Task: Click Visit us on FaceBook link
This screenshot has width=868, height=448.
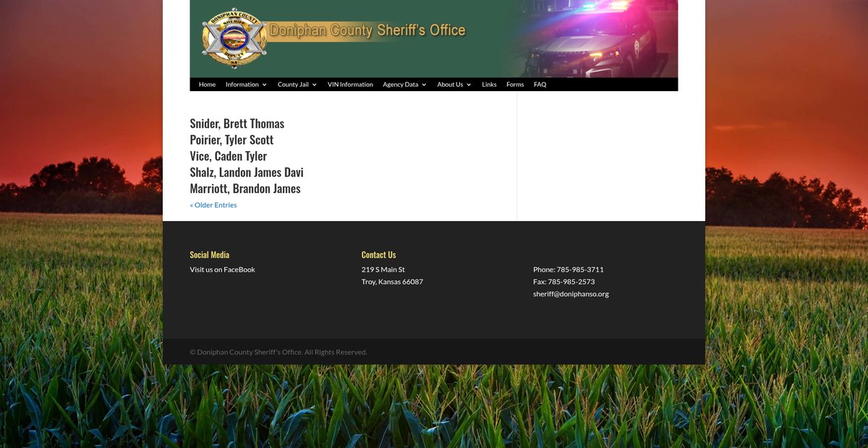Action: (x=222, y=270)
